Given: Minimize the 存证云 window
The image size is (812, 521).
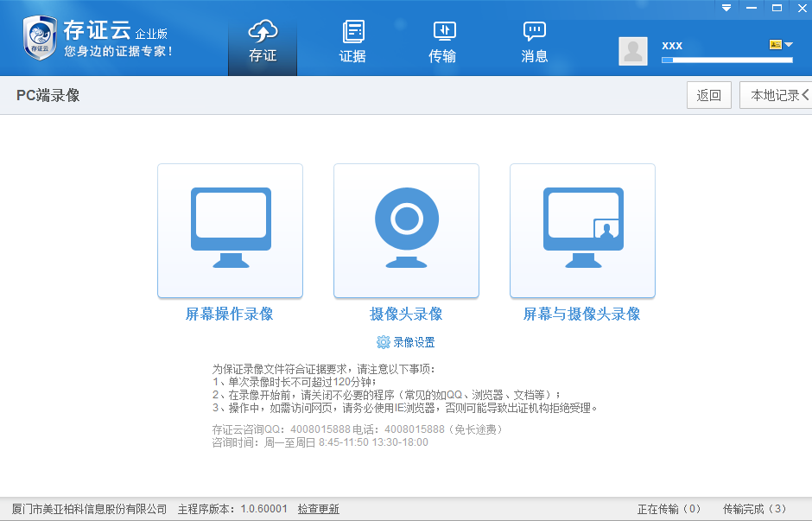Looking at the screenshot, I should 752,8.
